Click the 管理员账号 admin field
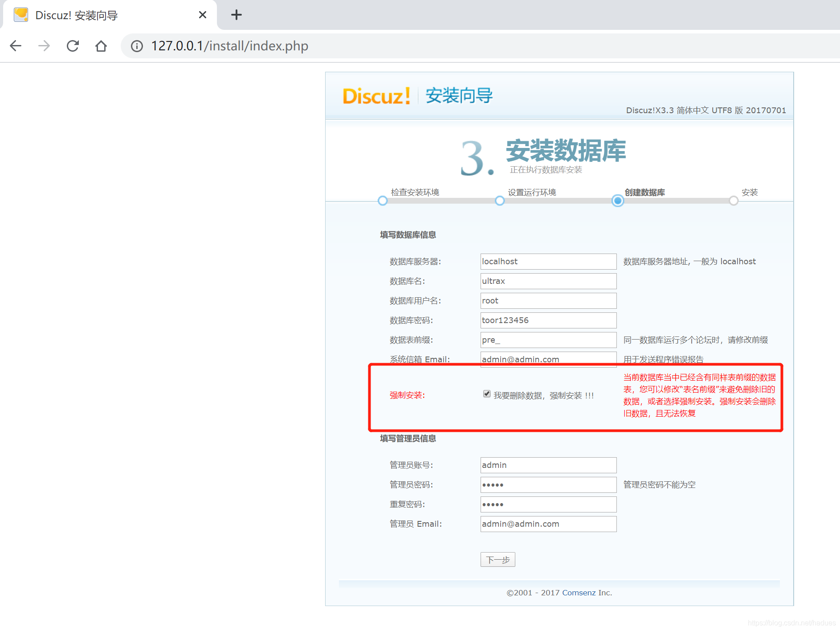 coord(548,465)
